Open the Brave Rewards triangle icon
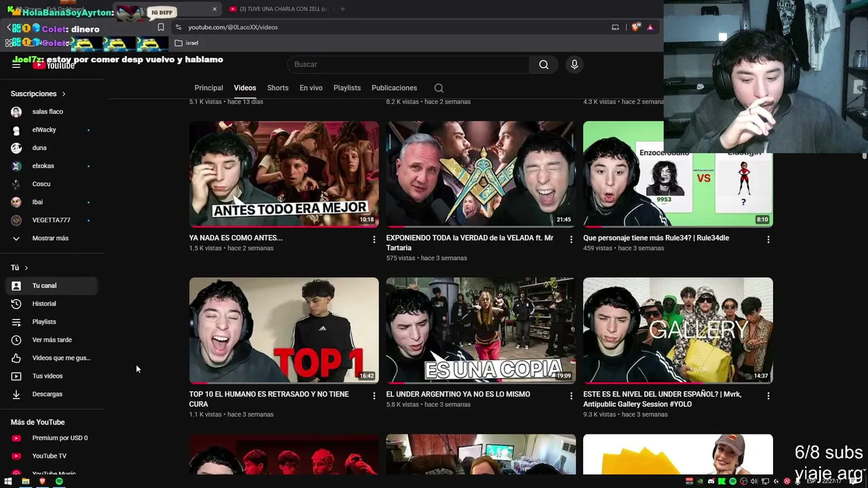Screen dimensions: 868x488 pos(650,27)
